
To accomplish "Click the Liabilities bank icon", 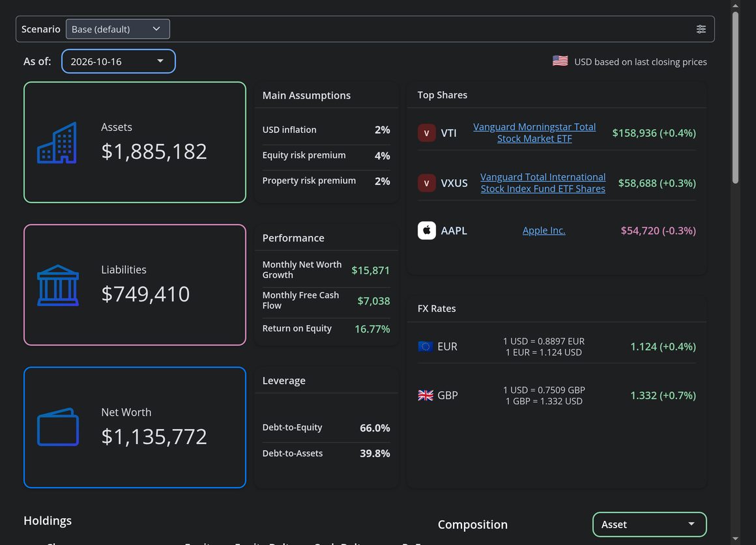I will (58, 285).
